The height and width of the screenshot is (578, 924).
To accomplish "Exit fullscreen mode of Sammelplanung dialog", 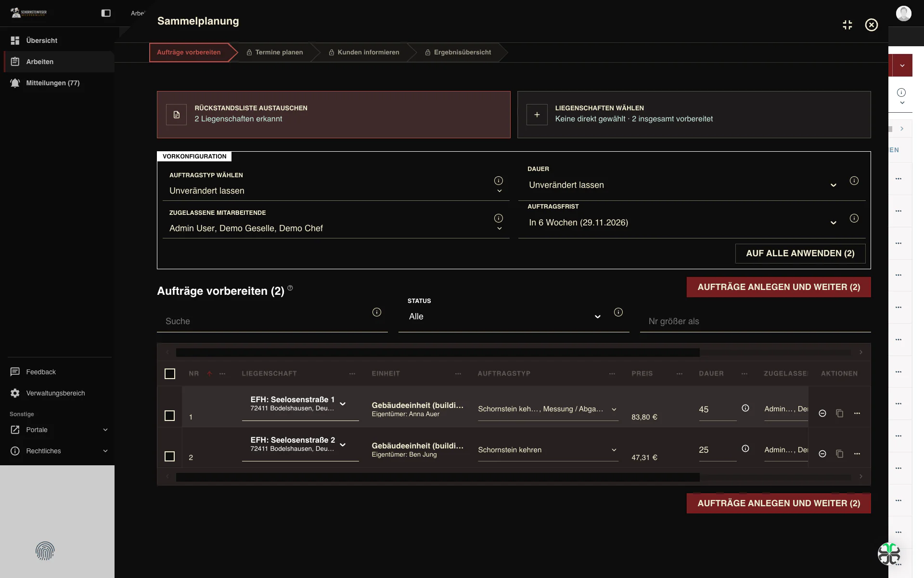I will coord(847,25).
